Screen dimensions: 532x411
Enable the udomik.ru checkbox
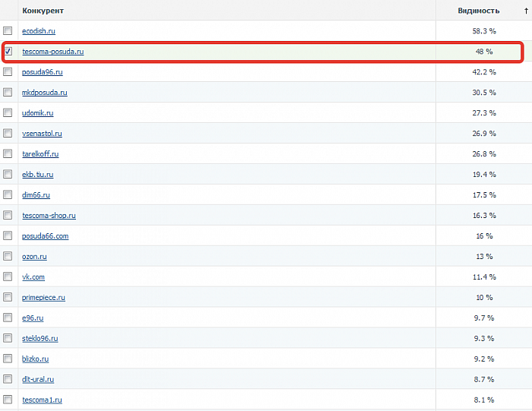8,112
